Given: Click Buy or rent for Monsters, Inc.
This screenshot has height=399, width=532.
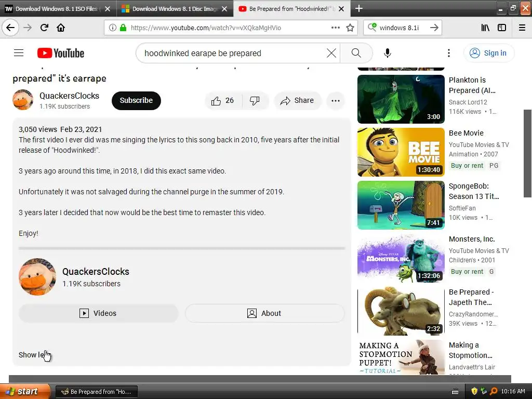Looking at the screenshot, I should coord(467,272).
